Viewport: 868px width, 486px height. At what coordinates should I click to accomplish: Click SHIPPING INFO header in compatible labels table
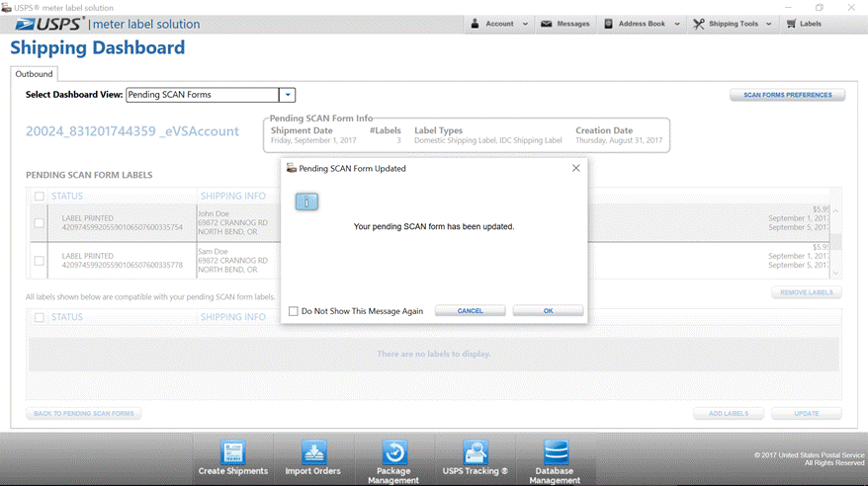click(233, 317)
